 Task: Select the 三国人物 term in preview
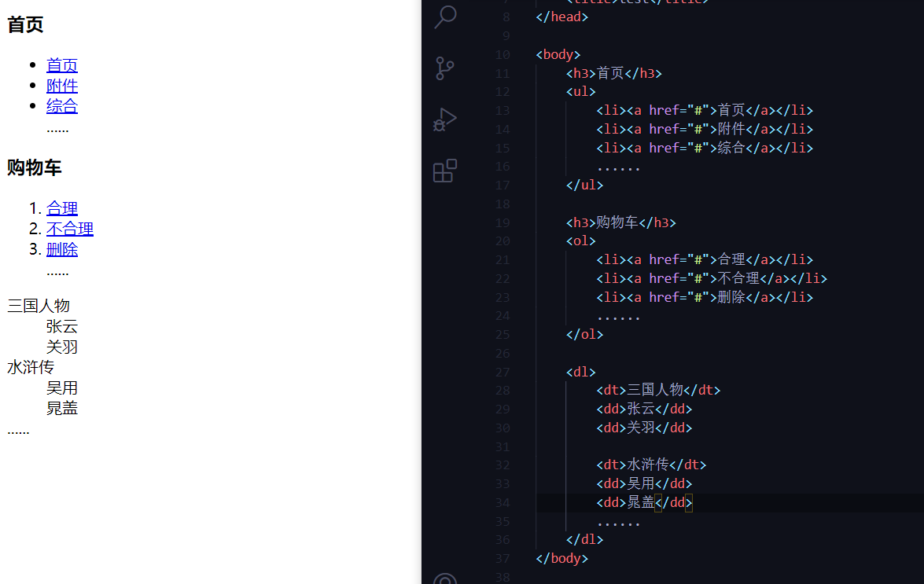click(39, 306)
